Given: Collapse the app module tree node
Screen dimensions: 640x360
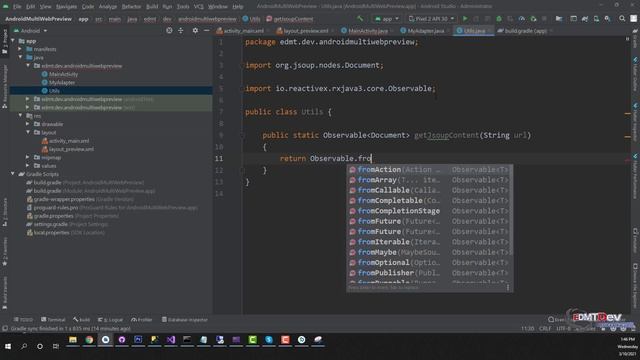Looking at the screenshot, I should click(x=13, y=41).
